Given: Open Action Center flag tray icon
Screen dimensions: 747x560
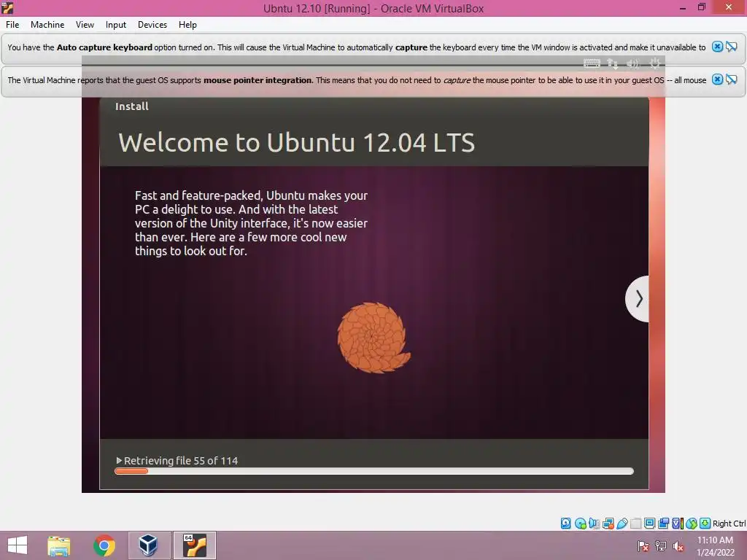Looking at the screenshot, I should (643, 546).
